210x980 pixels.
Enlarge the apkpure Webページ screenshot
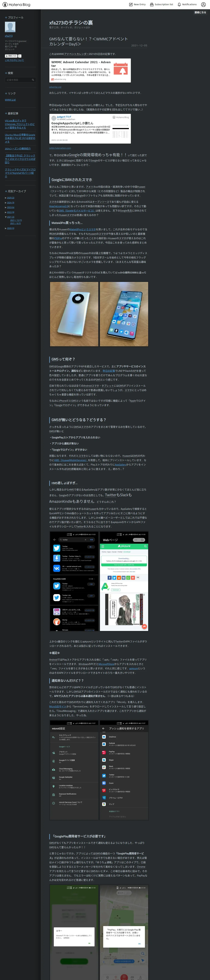click(x=124, y=582)
